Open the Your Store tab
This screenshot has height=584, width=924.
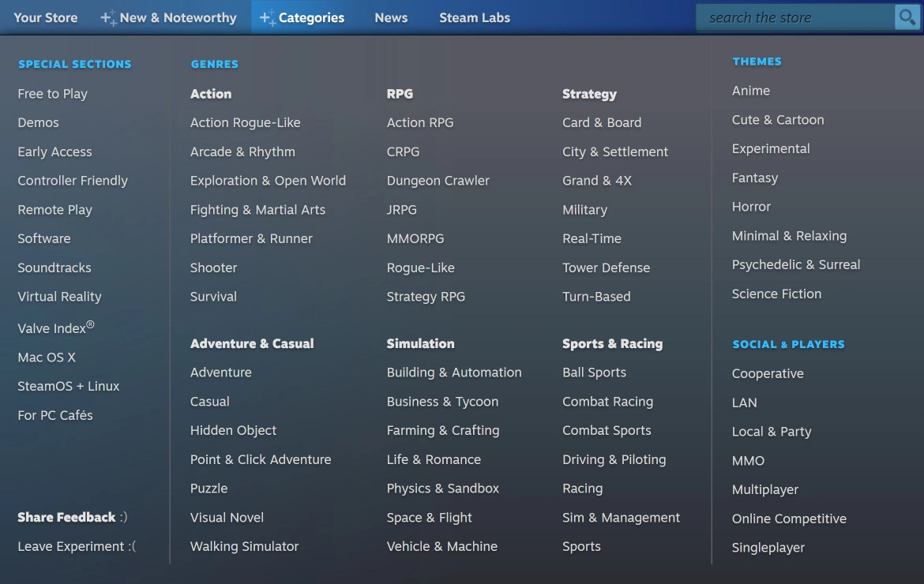(x=46, y=17)
